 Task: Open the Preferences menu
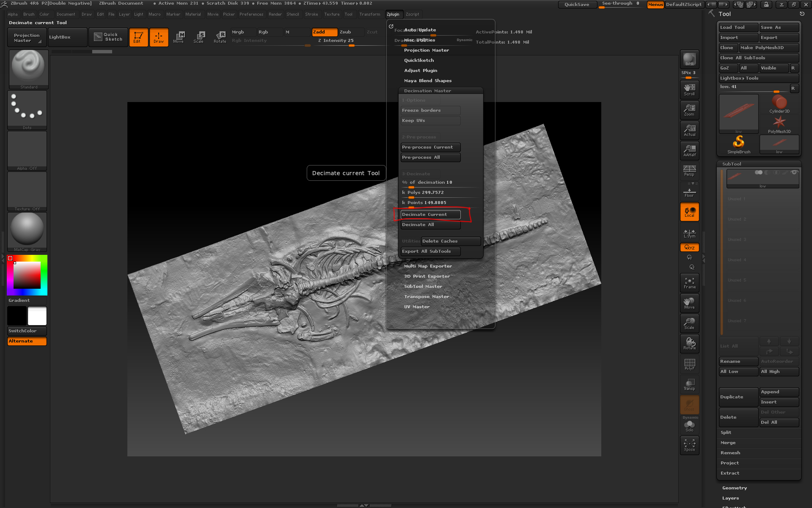tap(251, 14)
